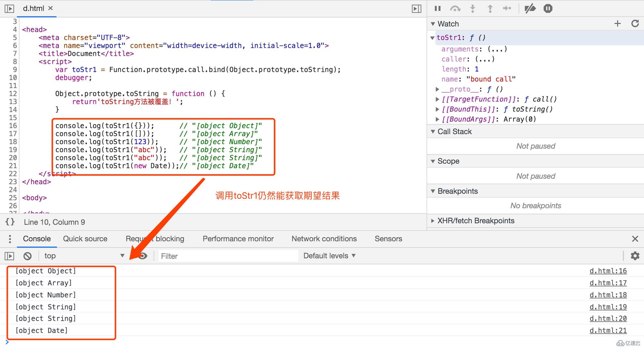Open console settings gear
The image size is (644, 350).
635,256
